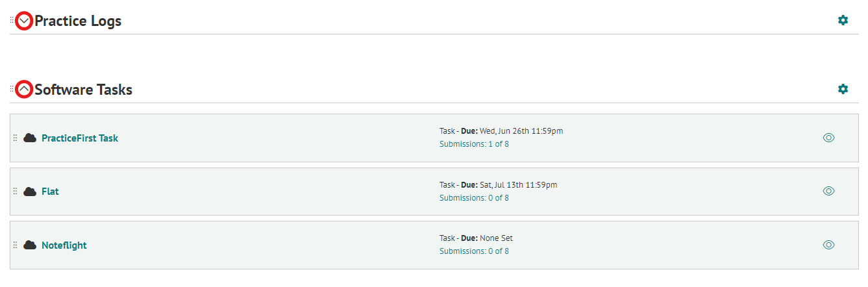Toggle visibility eye for PracticeFirst Task
Viewport: 868px width, 287px height.
tap(828, 138)
